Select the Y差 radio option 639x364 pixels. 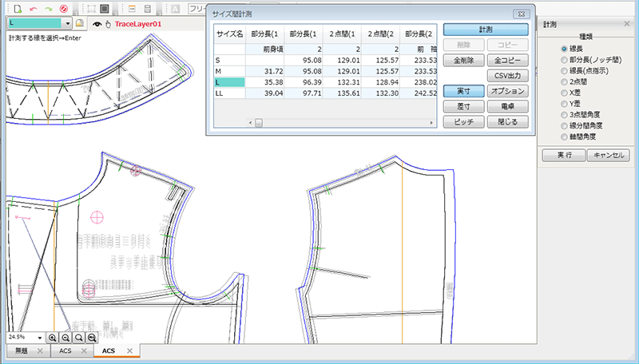pyautogui.click(x=564, y=104)
